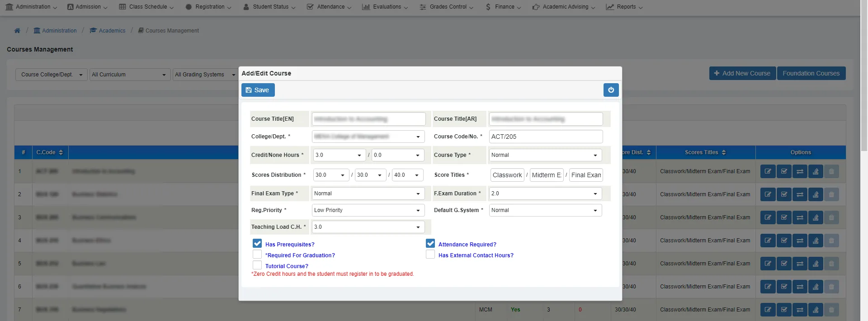Click the edit icon for row 4
The width and height of the screenshot is (868, 321).
click(768, 241)
